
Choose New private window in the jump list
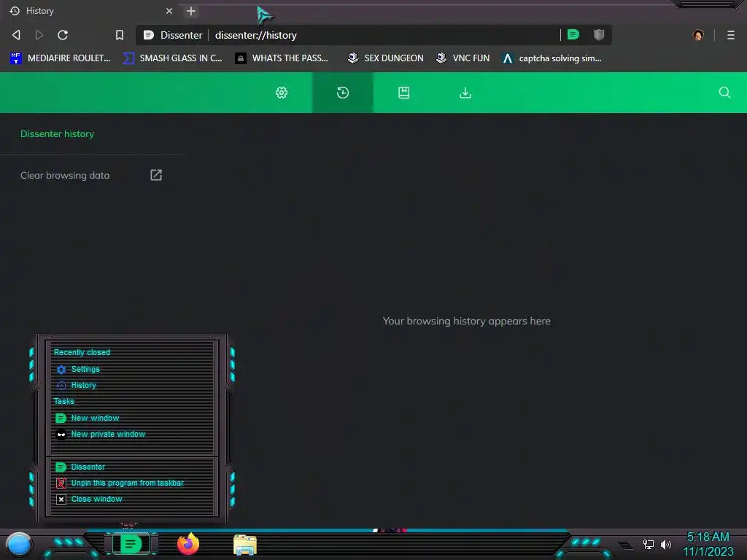tap(132, 435)
